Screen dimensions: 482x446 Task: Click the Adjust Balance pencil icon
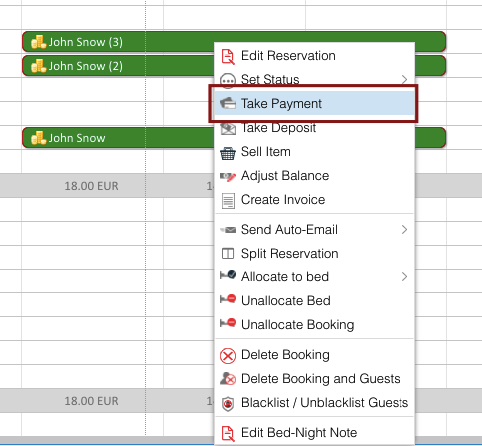click(228, 176)
